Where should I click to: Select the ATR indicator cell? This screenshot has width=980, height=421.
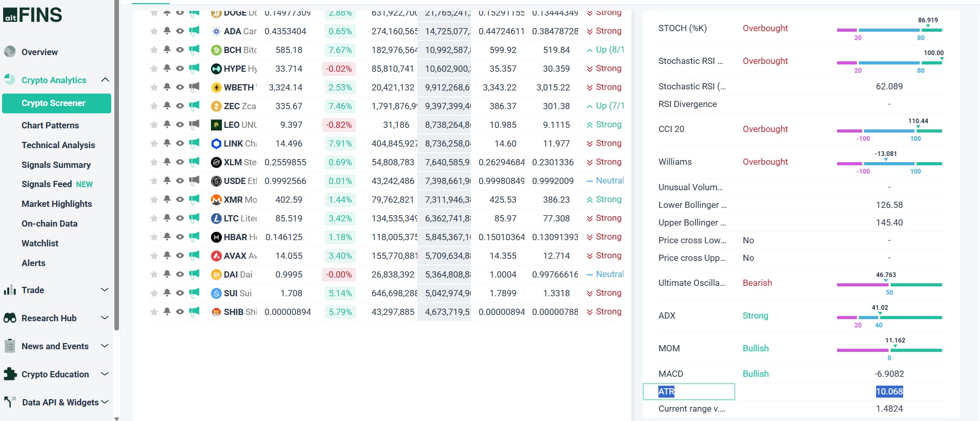coord(688,391)
